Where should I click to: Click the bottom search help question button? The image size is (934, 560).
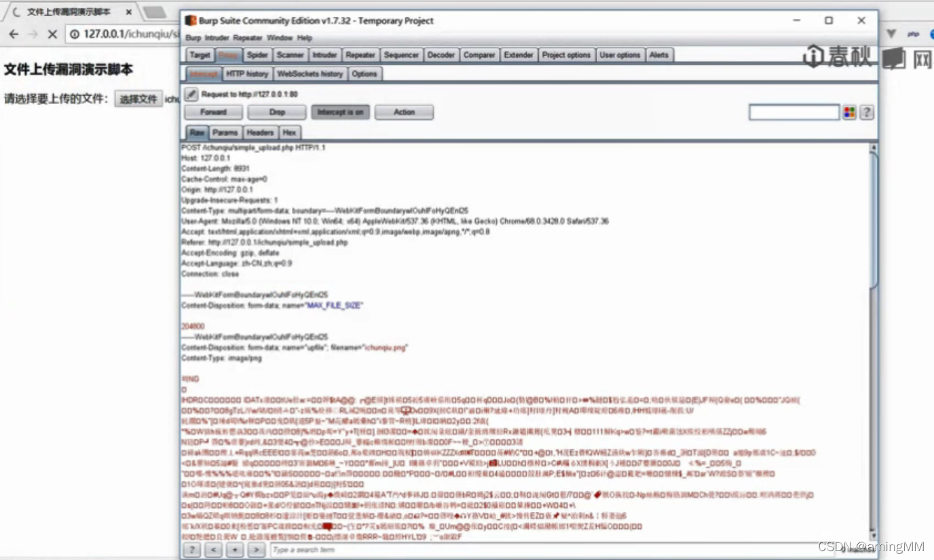192,549
